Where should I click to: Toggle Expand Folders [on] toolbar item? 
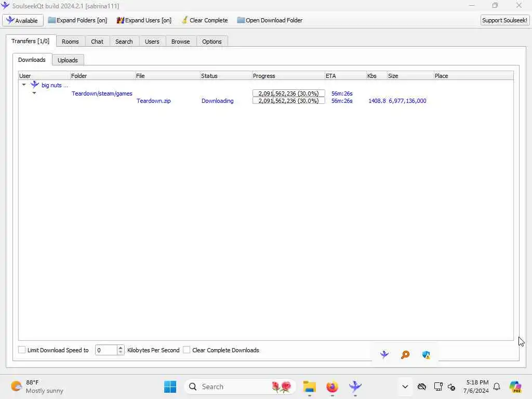(x=77, y=20)
